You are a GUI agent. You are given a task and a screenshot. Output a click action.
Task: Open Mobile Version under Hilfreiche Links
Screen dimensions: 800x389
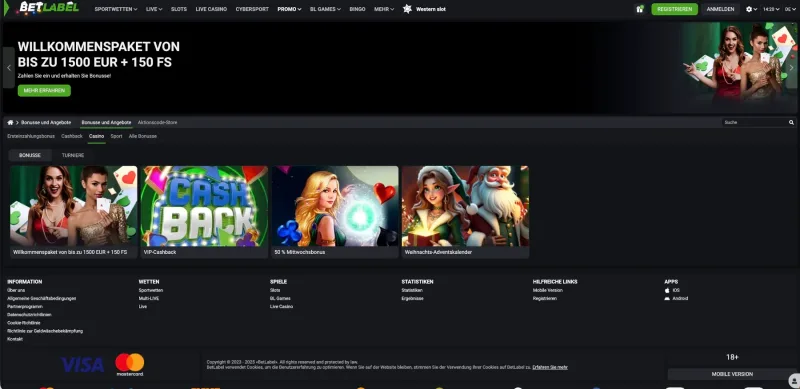pyautogui.click(x=547, y=290)
